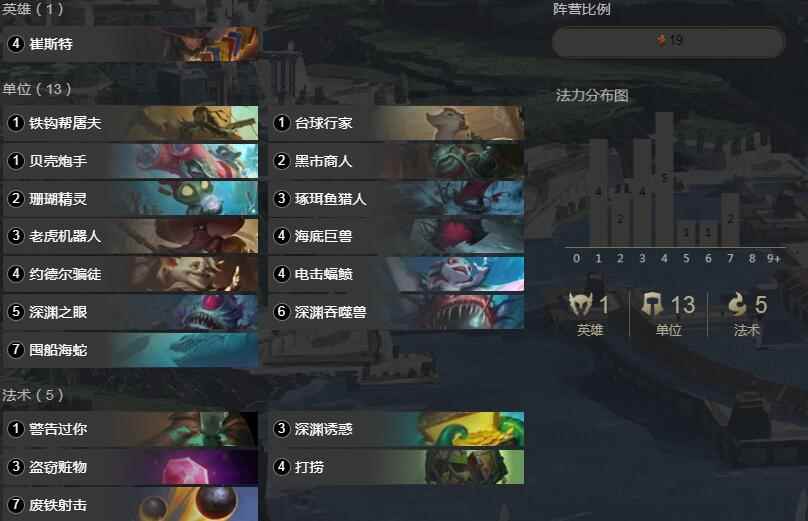This screenshot has width=808, height=521.
Task: Open the 台球行家 card entry
Action: tap(396, 123)
